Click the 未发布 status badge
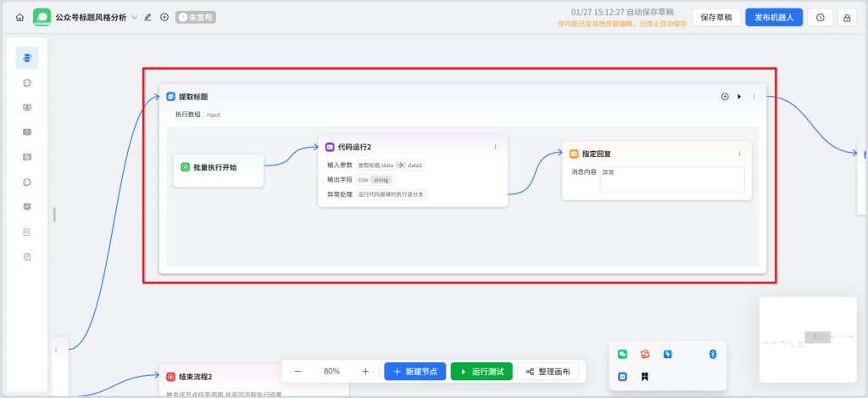The width and height of the screenshot is (868, 398). [x=196, y=17]
